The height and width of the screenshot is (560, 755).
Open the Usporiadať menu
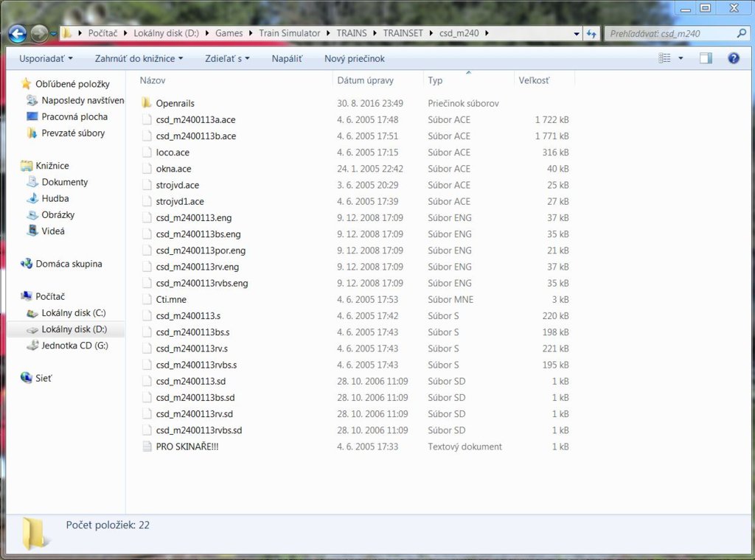46,58
